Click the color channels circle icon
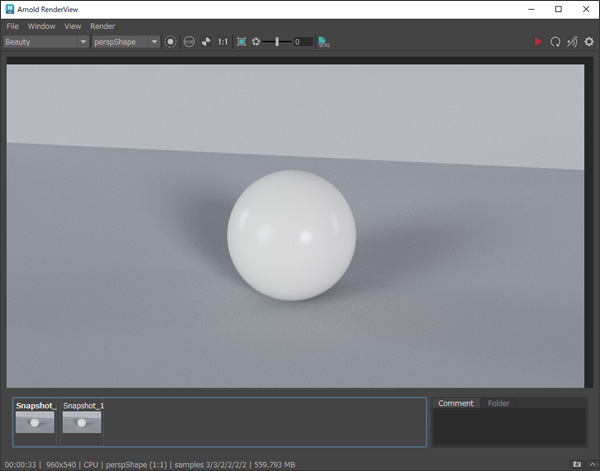 coord(171,42)
